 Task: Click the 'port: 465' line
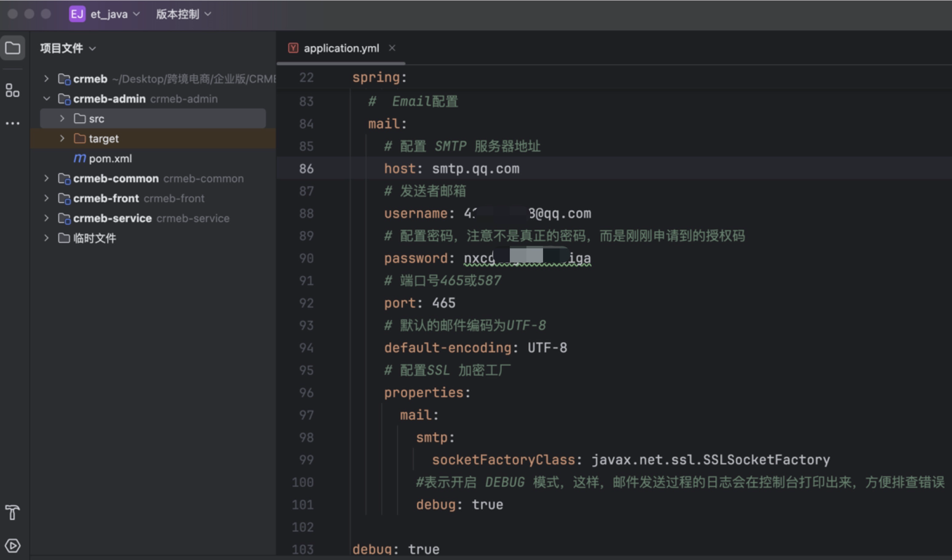[x=419, y=303]
